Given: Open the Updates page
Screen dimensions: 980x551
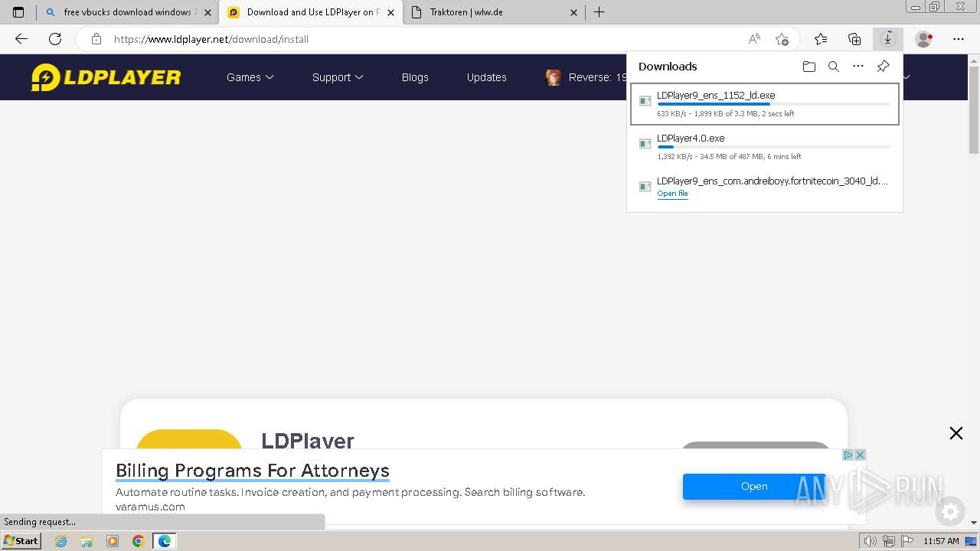Looking at the screenshot, I should [487, 77].
